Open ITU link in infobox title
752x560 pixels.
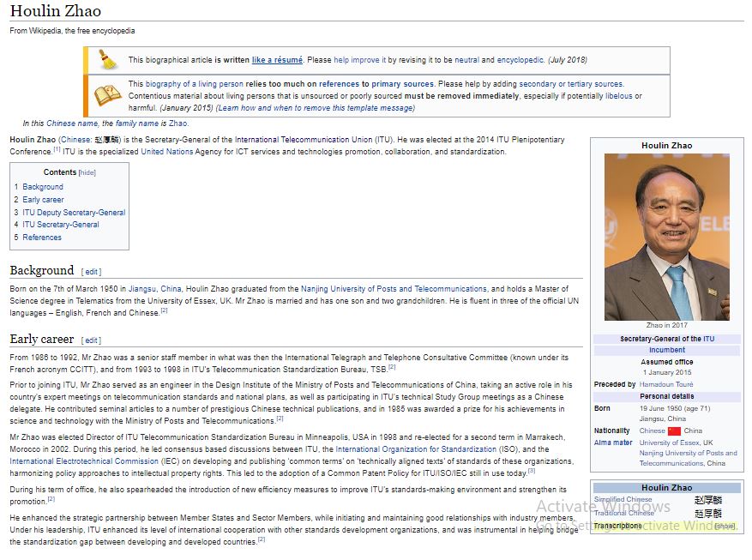[709, 339]
